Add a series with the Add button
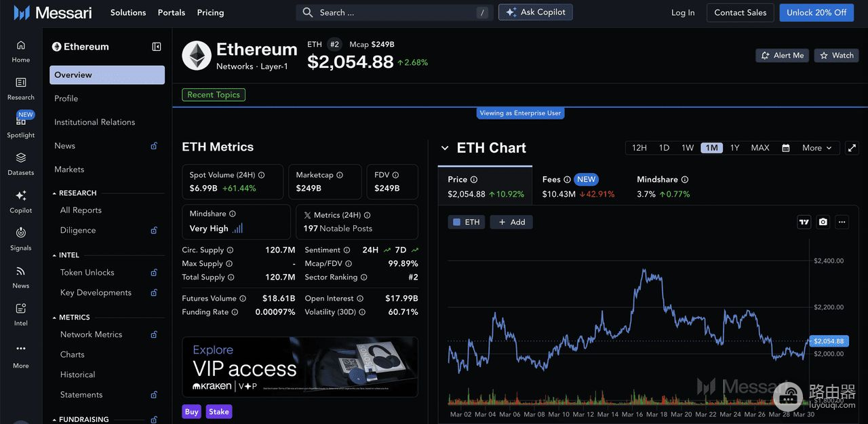 [512, 222]
